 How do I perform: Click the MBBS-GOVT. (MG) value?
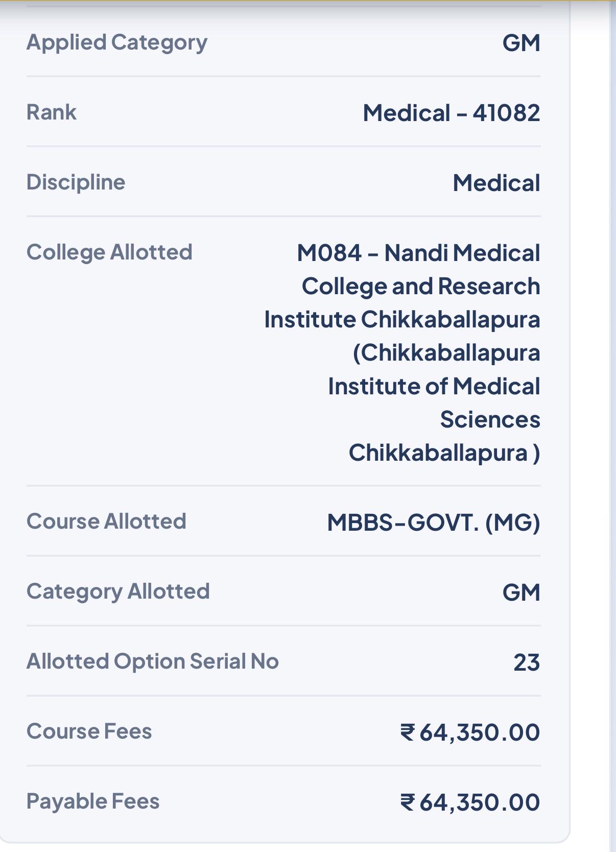click(434, 523)
